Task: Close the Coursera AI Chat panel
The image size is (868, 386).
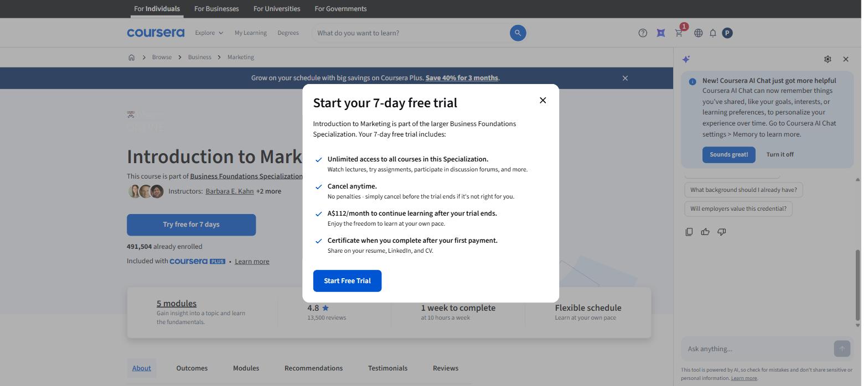Action: (845, 59)
